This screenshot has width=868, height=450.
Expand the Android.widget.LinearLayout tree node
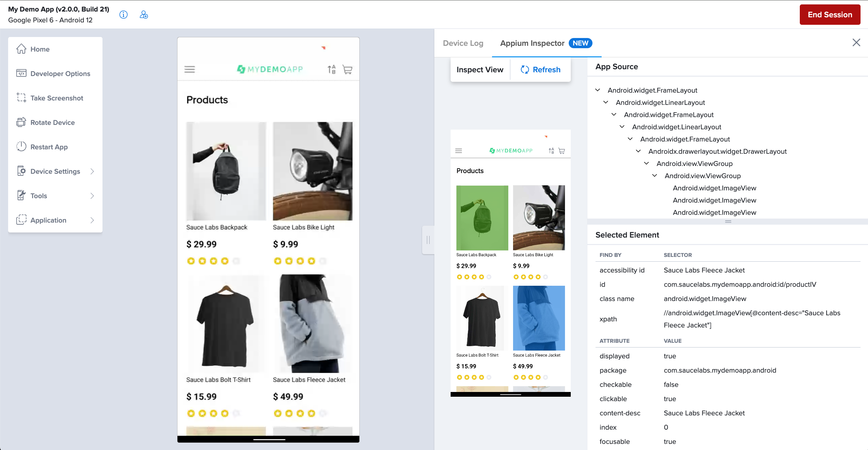[x=606, y=102]
